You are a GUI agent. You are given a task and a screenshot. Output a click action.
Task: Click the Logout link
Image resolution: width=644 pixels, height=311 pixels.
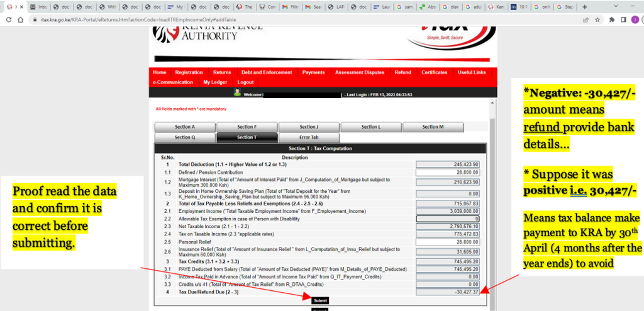click(x=245, y=82)
